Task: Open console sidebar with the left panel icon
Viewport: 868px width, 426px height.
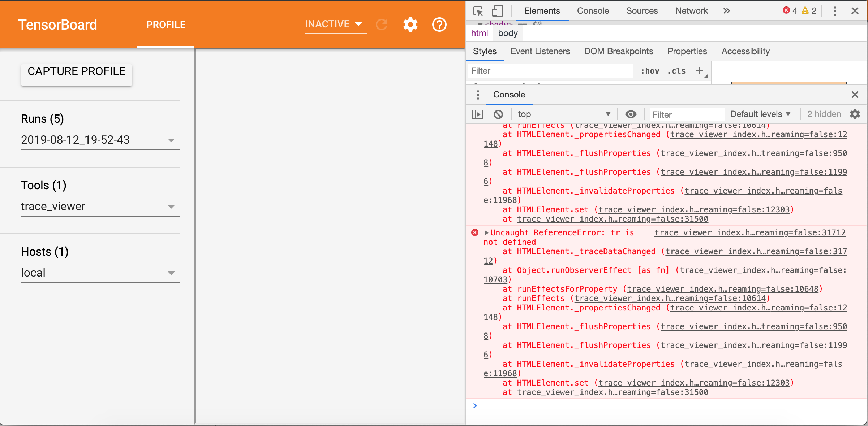Action: pos(477,114)
